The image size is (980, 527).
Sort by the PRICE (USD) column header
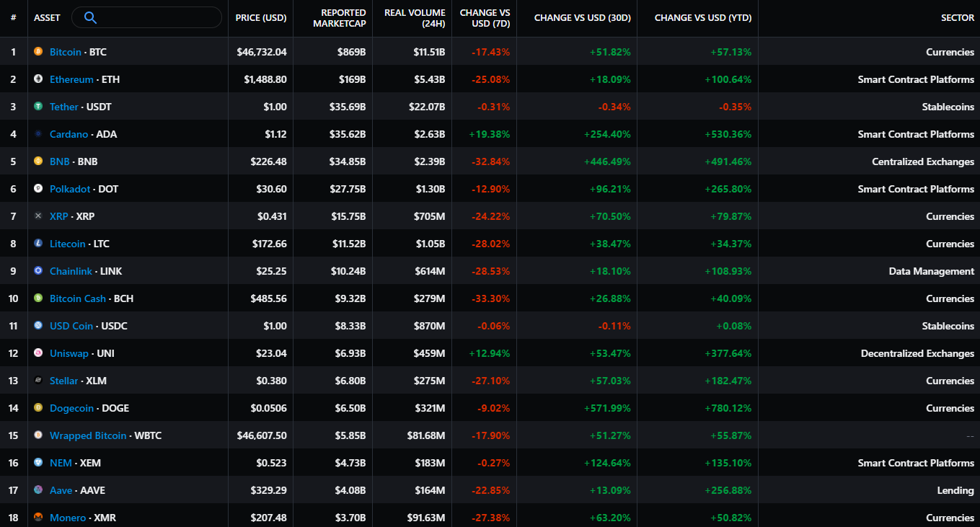pos(260,17)
